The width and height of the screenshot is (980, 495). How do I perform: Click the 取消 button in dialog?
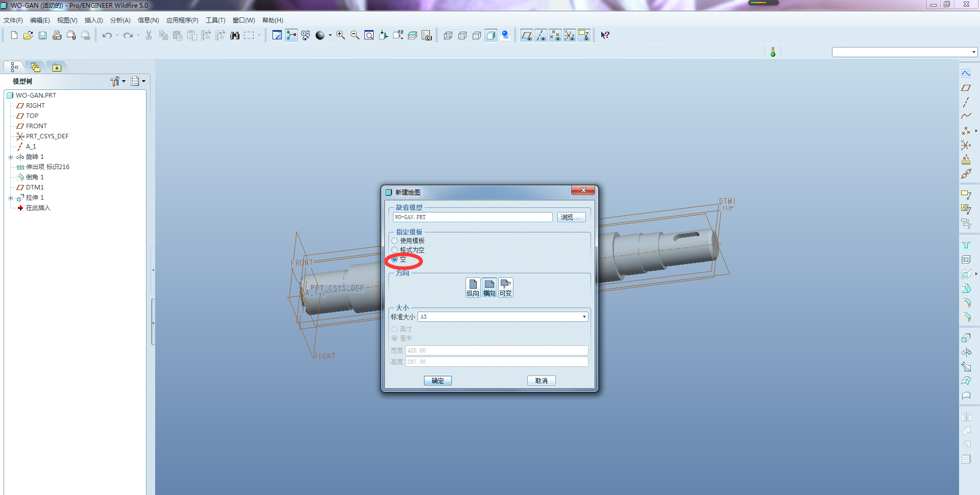[x=541, y=381]
